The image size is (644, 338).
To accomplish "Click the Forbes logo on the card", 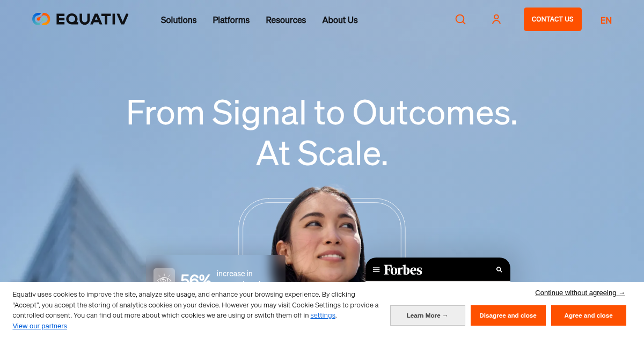I will point(403,269).
